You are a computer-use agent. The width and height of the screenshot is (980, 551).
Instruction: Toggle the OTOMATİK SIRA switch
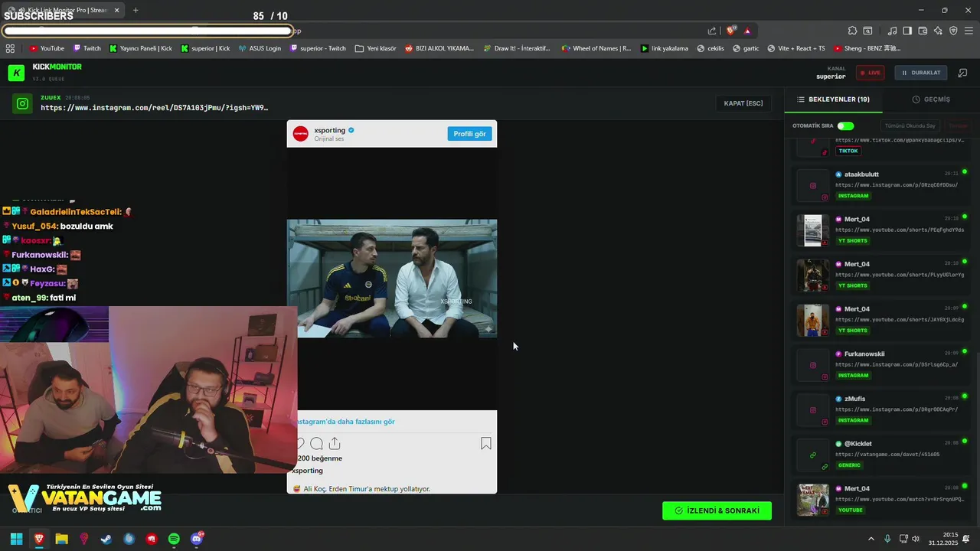click(x=845, y=126)
